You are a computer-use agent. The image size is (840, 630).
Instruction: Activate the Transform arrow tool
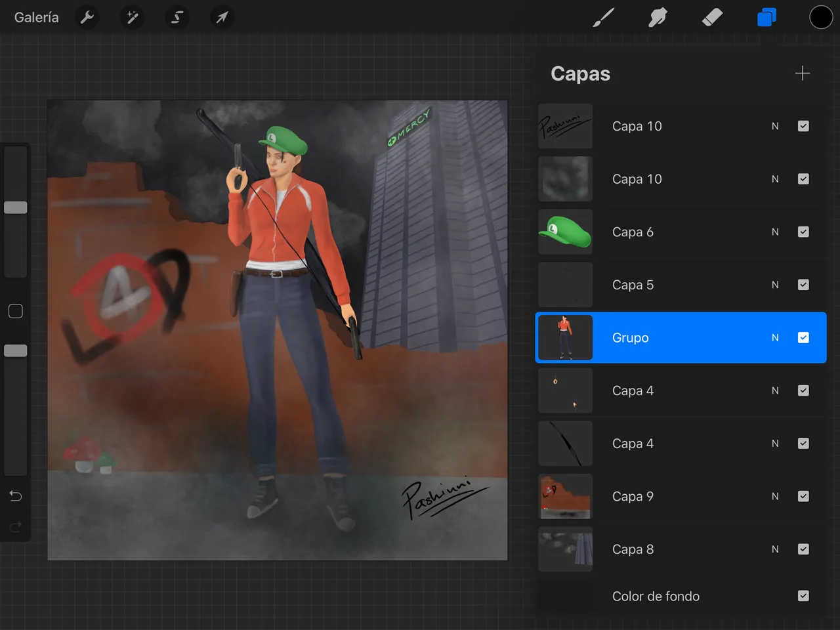[x=222, y=18]
